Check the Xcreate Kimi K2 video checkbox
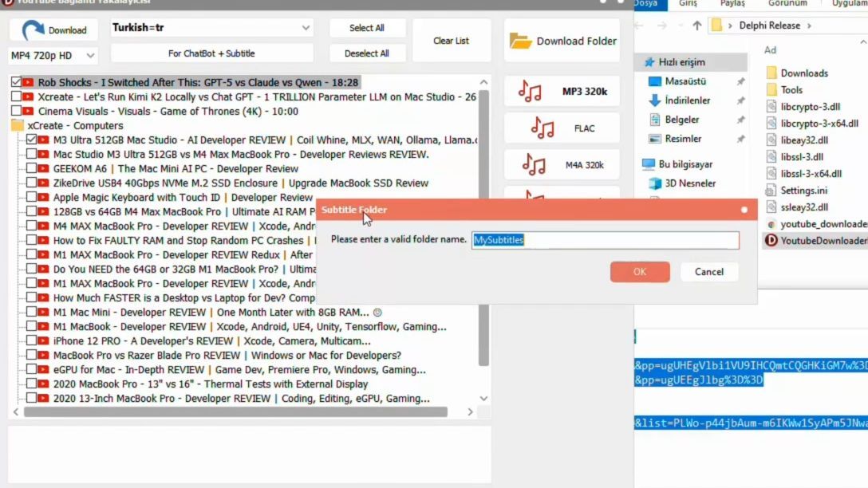 [16, 96]
